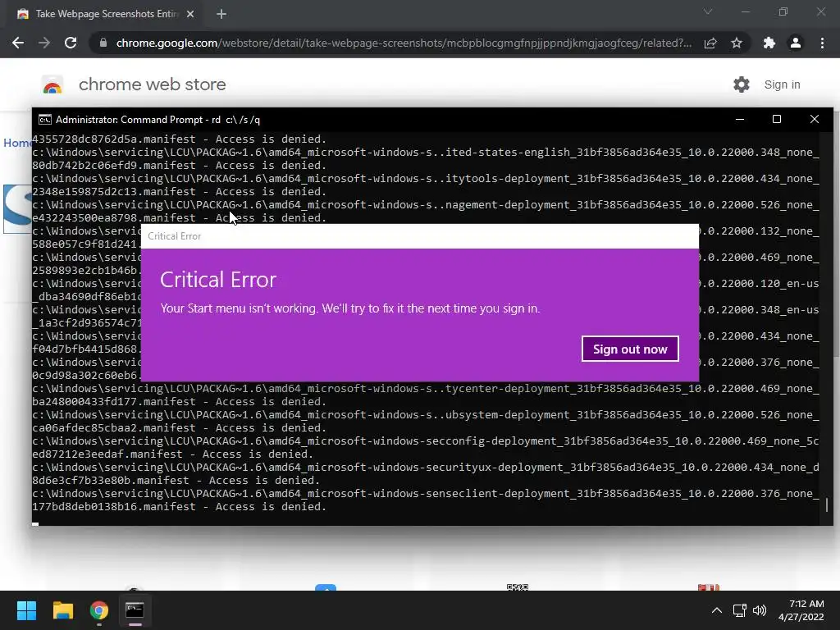
Task: Reload the Chrome web store page
Action: 71,43
